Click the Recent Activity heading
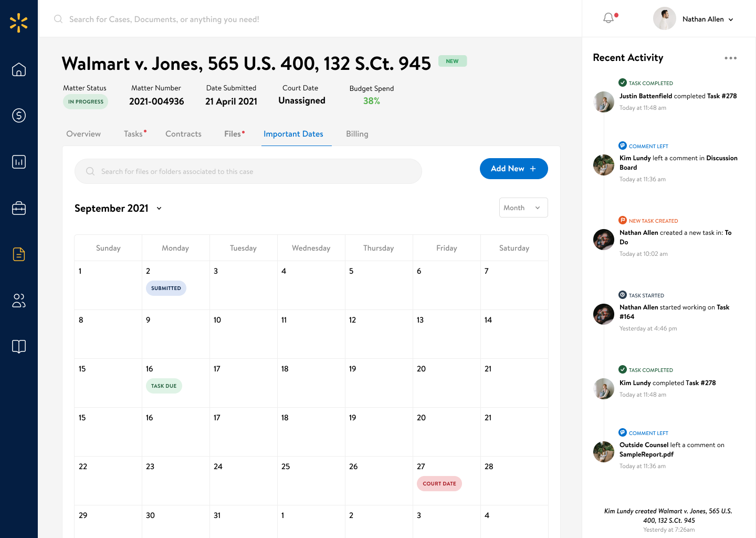Viewport: 756px width, 538px height. (628, 58)
